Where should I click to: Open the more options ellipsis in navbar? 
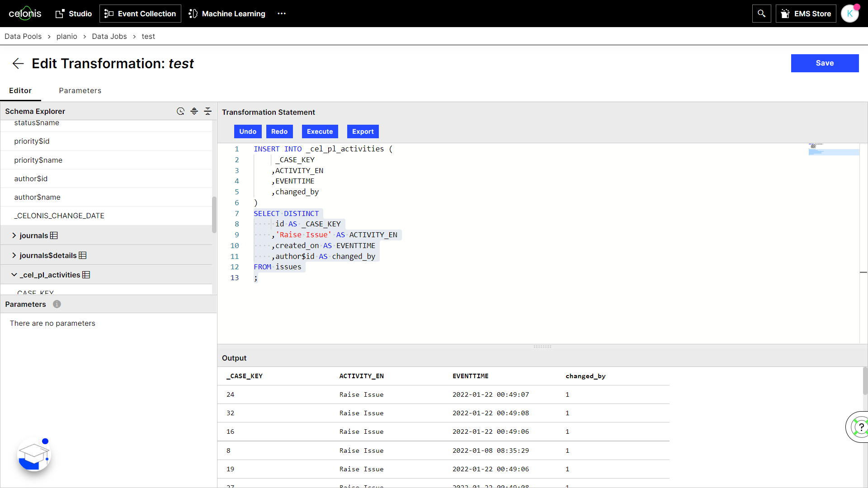[x=282, y=14]
